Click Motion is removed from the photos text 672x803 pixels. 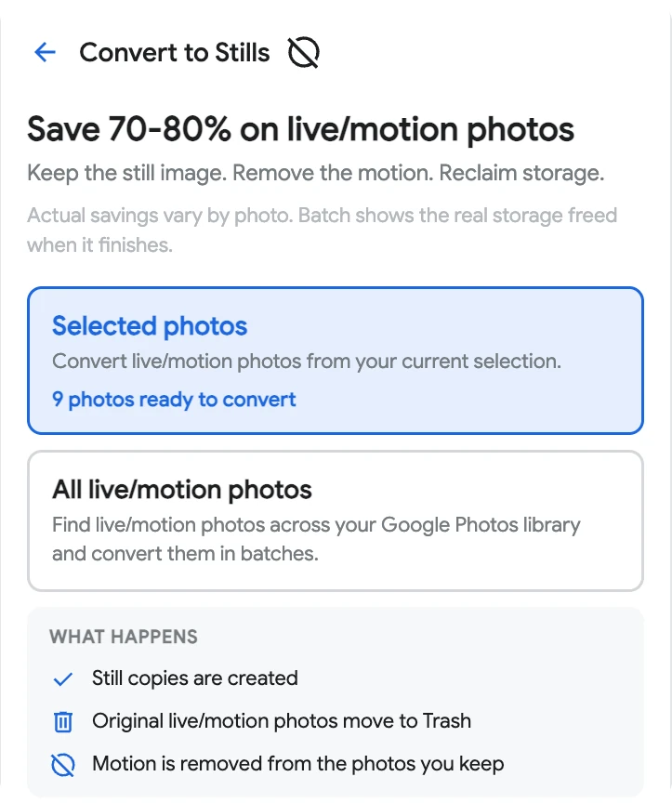(297, 764)
